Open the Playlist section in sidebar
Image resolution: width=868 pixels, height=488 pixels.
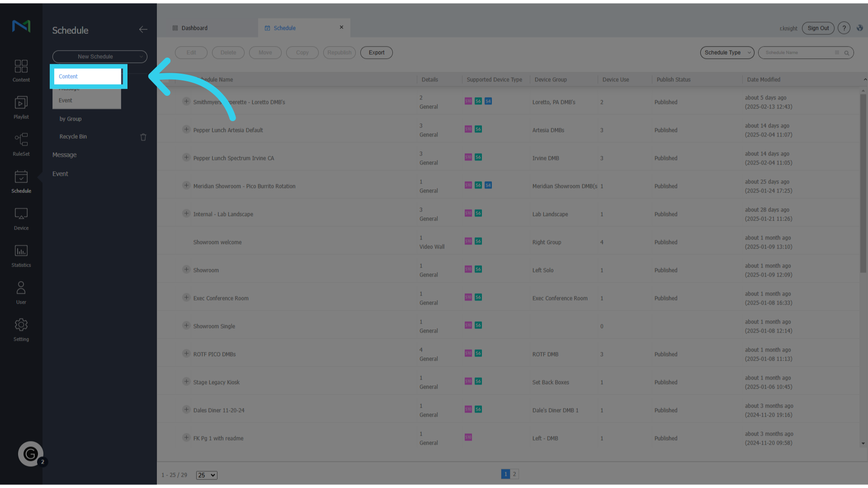click(x=21, y=108)
